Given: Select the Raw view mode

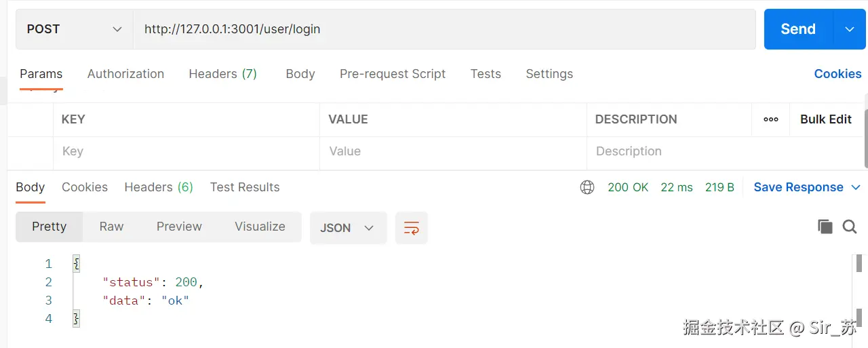Looking at the screenshot, I should 111,227.
